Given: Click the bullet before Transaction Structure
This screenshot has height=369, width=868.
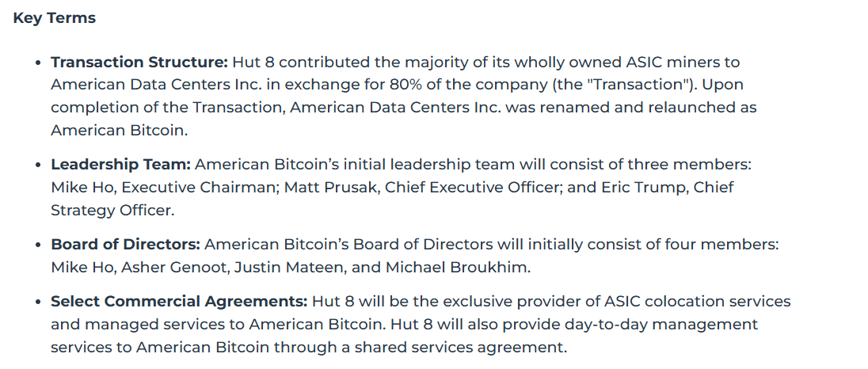Looking at the screenshot, I should click(38, 63).
